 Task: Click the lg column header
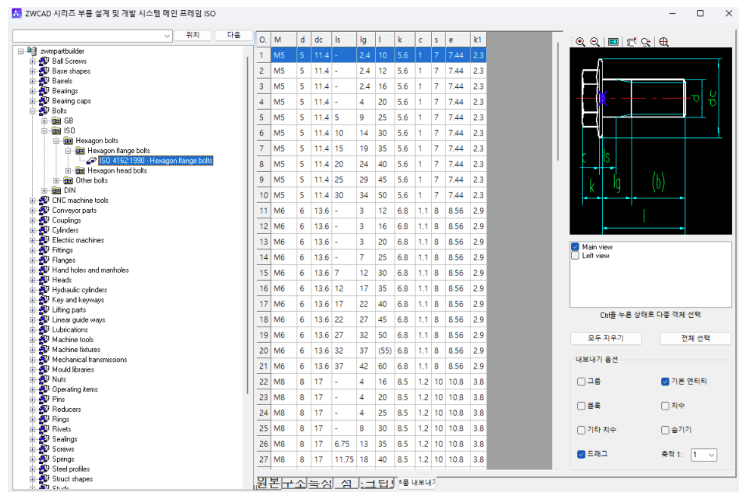pos(366,40)
